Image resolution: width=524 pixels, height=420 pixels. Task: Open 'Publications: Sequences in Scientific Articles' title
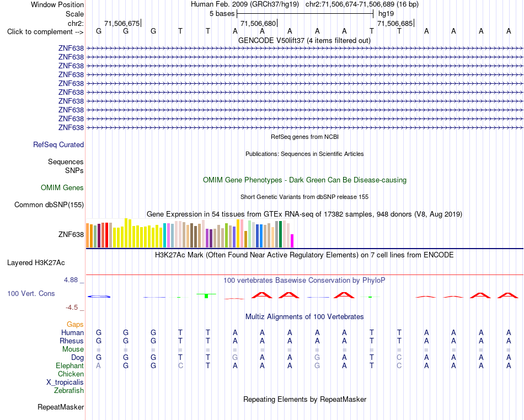pos(304,154)
